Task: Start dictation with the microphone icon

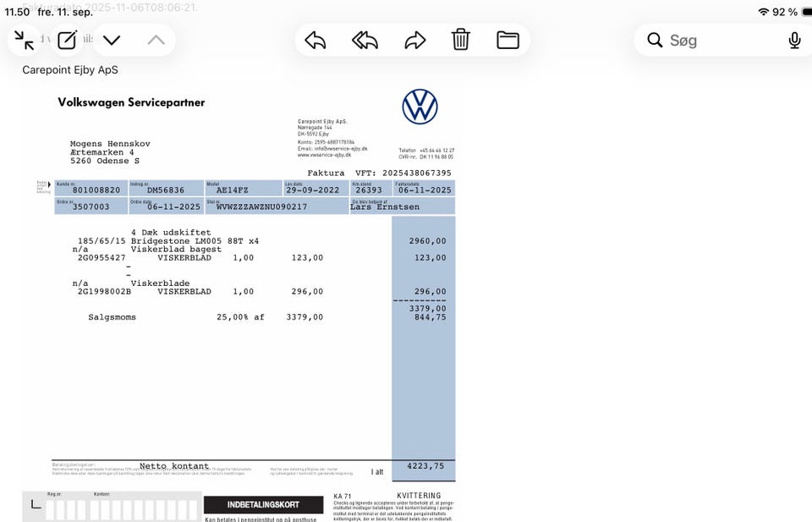Action: 794,41
